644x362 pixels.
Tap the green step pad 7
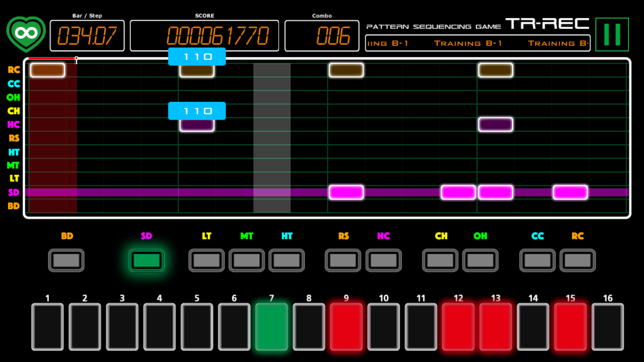tap(272, 327)
